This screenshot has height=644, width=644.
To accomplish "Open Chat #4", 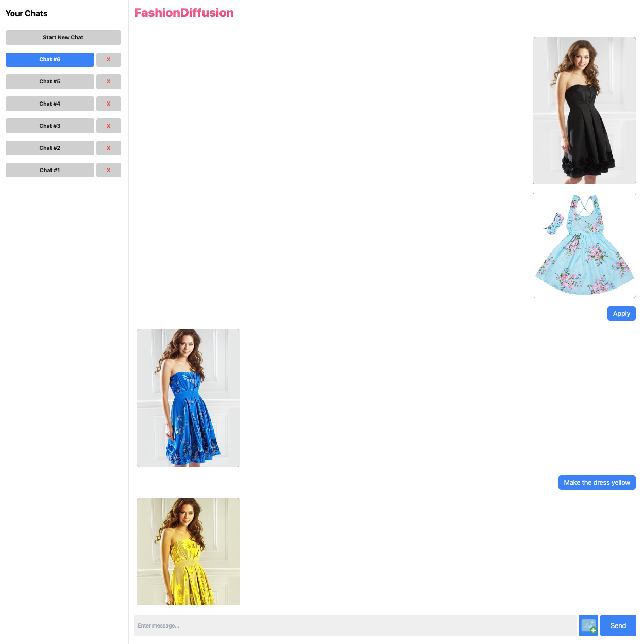I will [x=49, y=104].
